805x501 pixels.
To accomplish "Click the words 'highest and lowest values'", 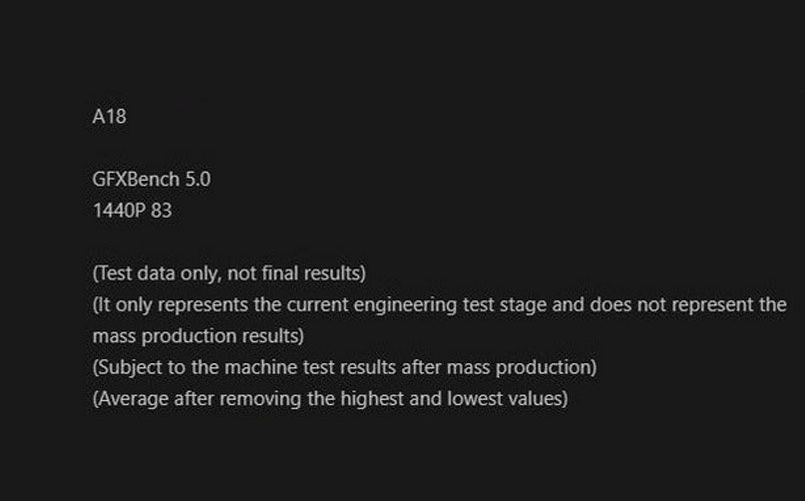I will coord(452,399).
